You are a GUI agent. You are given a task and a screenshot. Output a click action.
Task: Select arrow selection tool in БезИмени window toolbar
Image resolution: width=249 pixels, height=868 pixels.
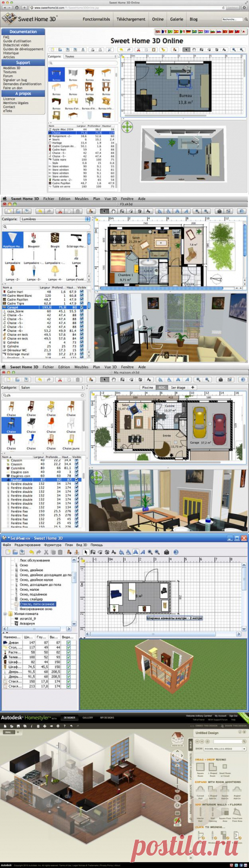click(86, 552)
